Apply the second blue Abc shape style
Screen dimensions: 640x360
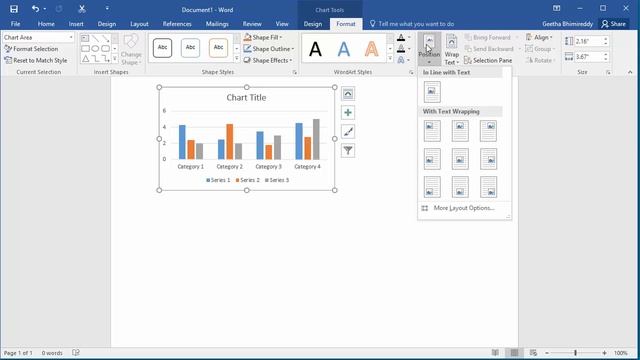pos(190,48)
